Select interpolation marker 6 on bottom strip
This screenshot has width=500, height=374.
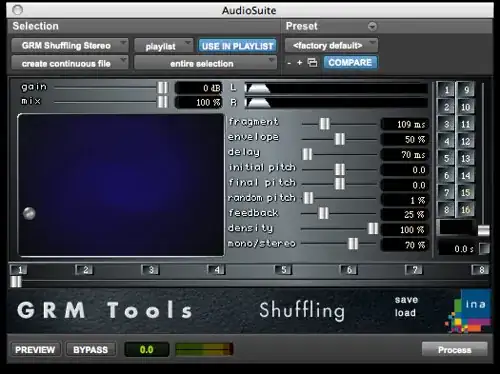pyautogui.click(x=348, y=269)
